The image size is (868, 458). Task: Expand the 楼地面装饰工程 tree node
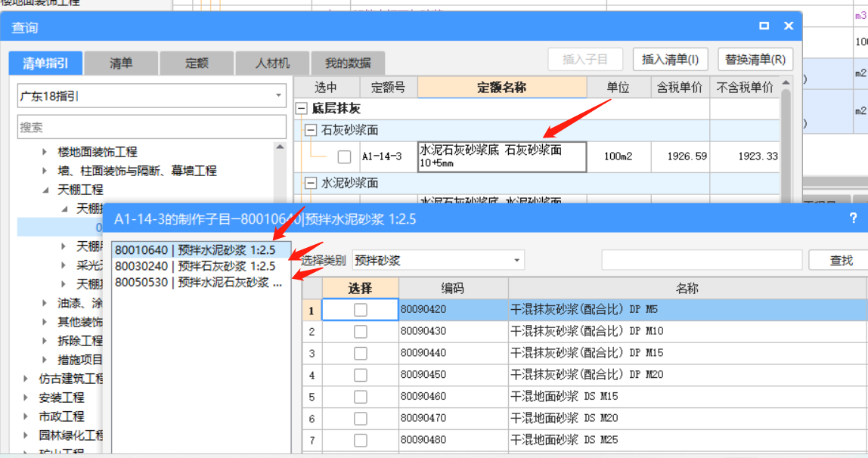(x=45, y=152)
